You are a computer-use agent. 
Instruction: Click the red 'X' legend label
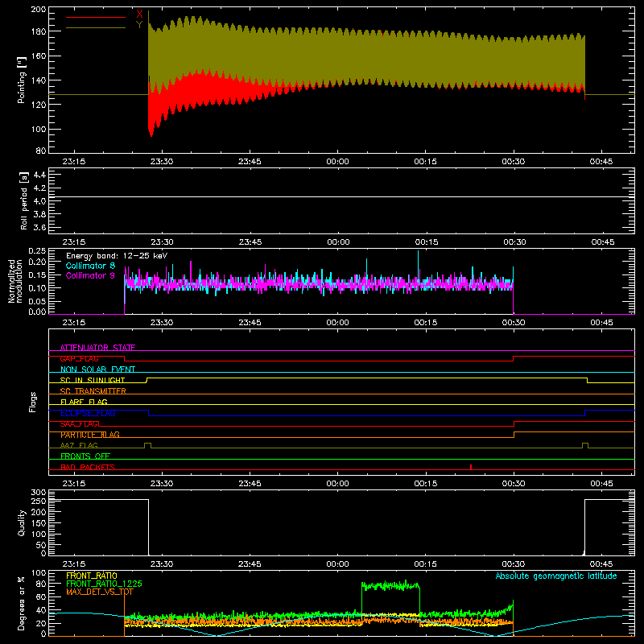(139, 14)
